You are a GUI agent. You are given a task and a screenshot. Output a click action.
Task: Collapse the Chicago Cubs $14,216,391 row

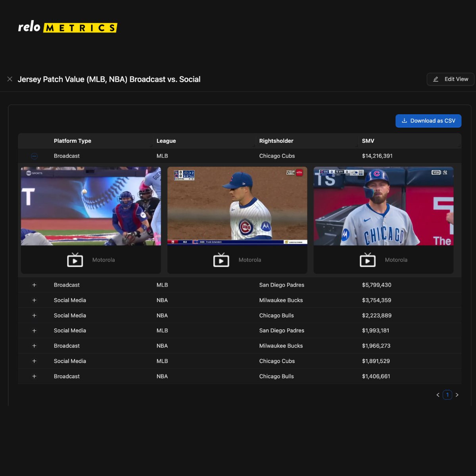click(x=34, y=156)
